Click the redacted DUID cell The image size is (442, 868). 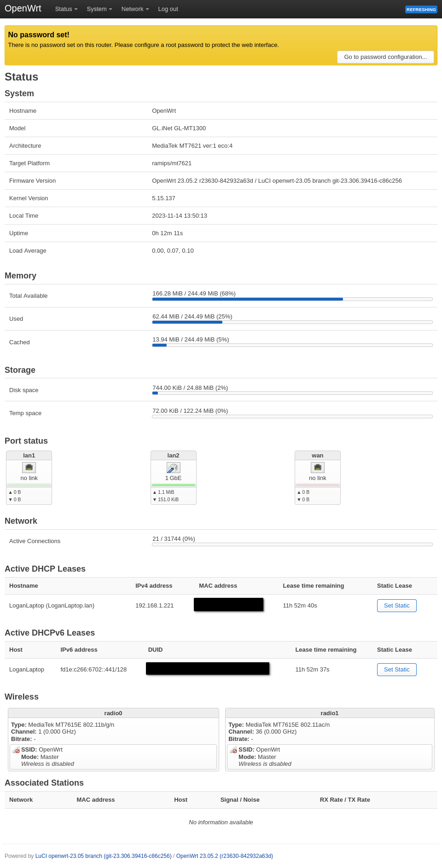pos(208,669)
